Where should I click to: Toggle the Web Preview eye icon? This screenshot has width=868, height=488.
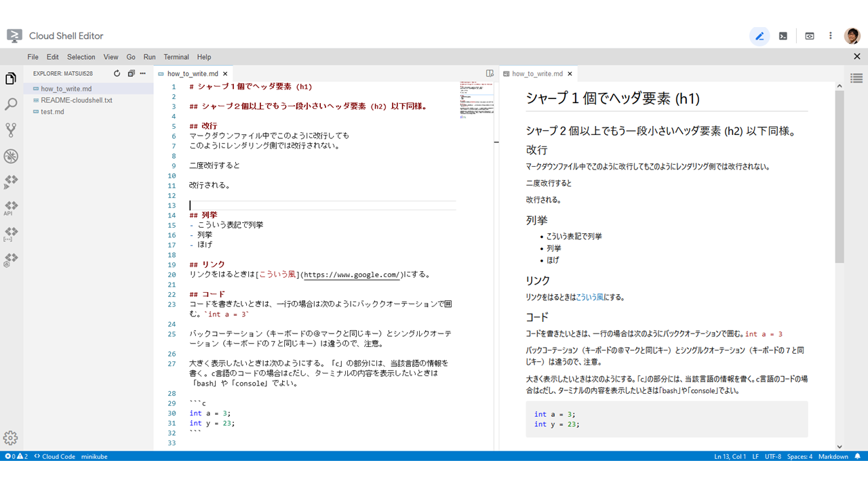[x=809, y=36]
